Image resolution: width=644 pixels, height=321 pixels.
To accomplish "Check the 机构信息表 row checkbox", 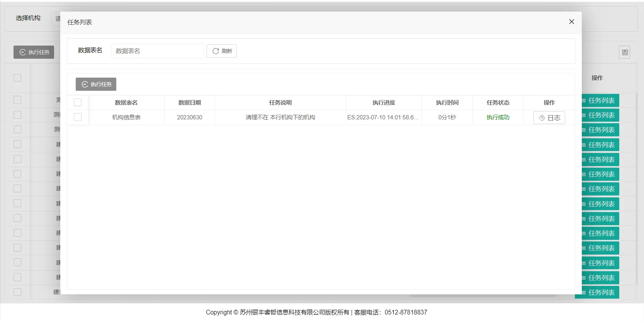I will (x=78, y=117).
